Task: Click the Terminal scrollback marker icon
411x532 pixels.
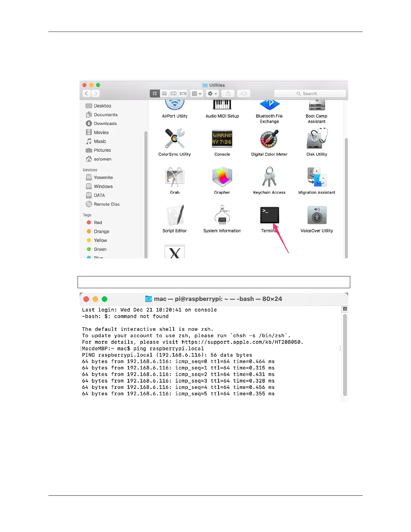Action: (345, 309)
